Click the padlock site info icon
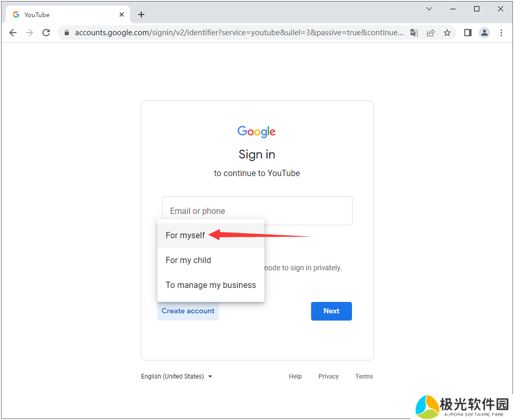Screen dimensions: 514x420 tap(66, 33)
